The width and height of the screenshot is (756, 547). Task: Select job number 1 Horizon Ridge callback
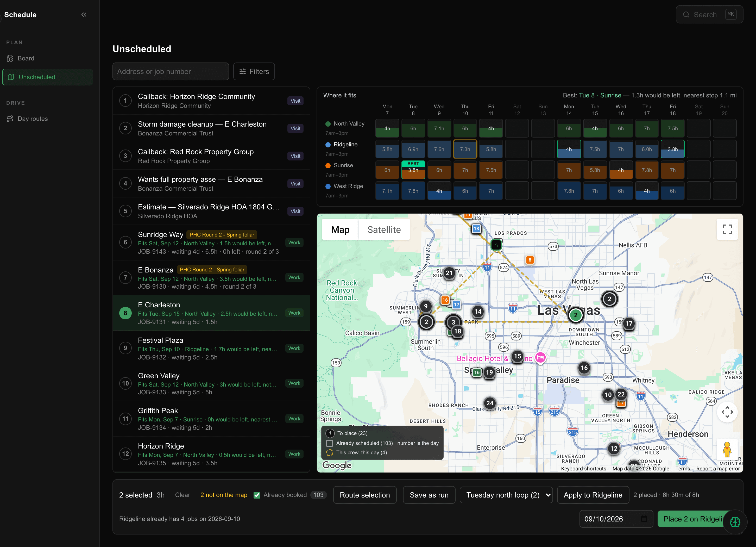click(x=125, y=101)
